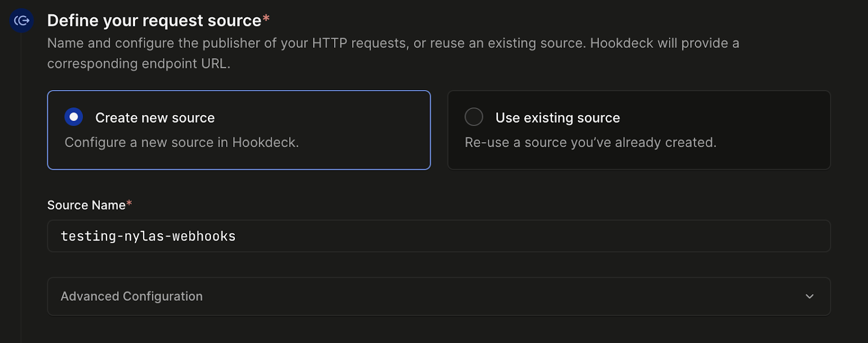This screenshot has width=868, height=343.
Task: Click the 'Name and configure the publisher' description
Action: [x=393, y=53]
